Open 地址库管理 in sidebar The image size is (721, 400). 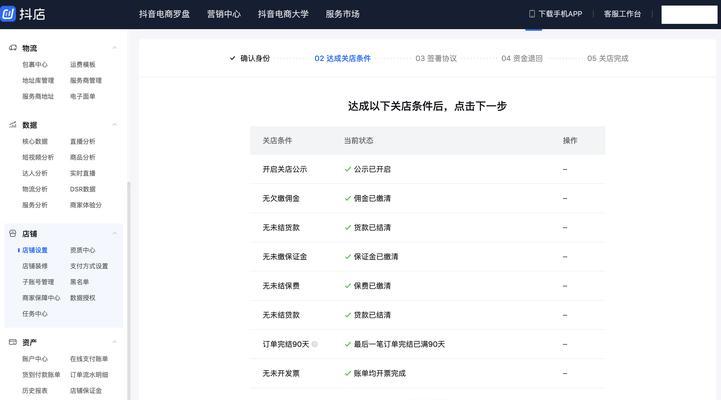38,80
